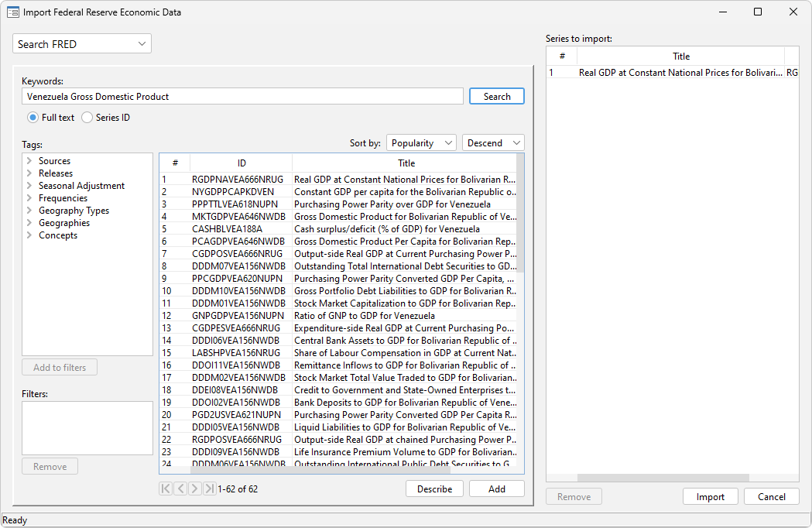Select row DDEI08VEA156NWDB
Screen dimensions: 812x528
[338, 390]
